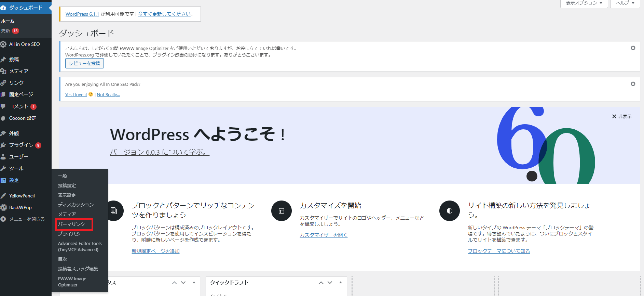Click the ツール wrench icon
The image size is (644, 296).
(x=3, y=168)
